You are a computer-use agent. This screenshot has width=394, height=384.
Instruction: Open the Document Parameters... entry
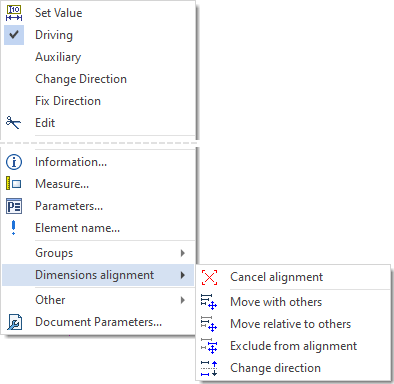click(x=99, y=322)
